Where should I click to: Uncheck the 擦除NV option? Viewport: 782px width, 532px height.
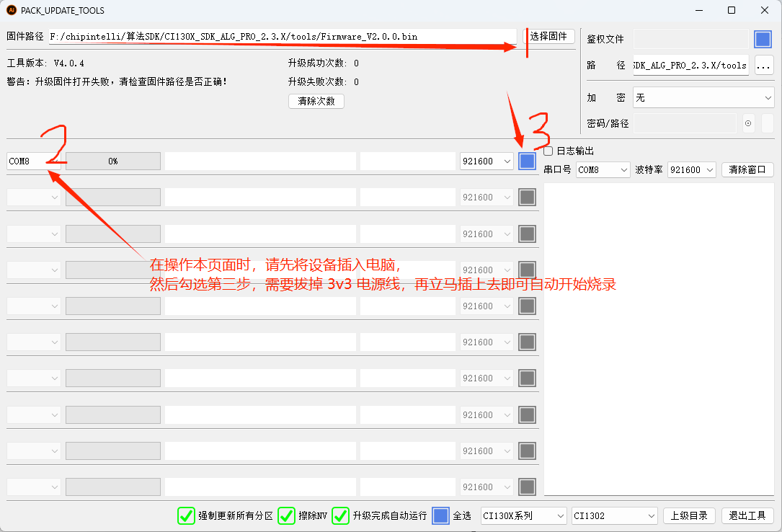tap(286, 516)
